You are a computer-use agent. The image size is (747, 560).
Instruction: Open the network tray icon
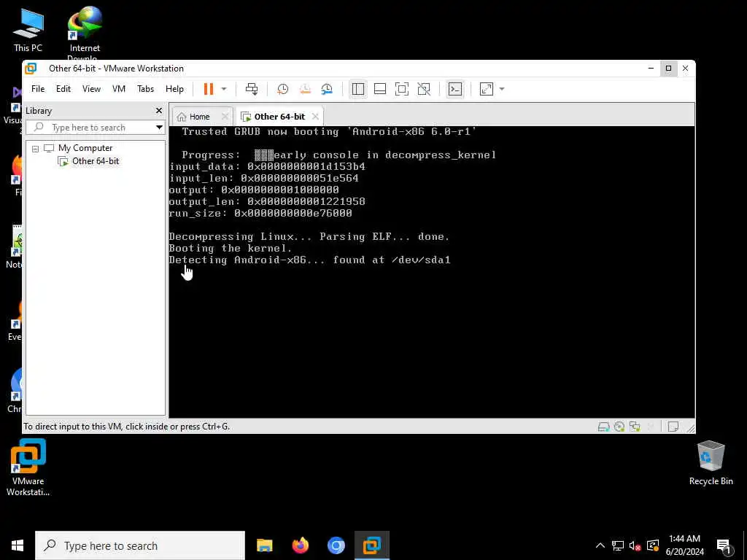point(618,545)
